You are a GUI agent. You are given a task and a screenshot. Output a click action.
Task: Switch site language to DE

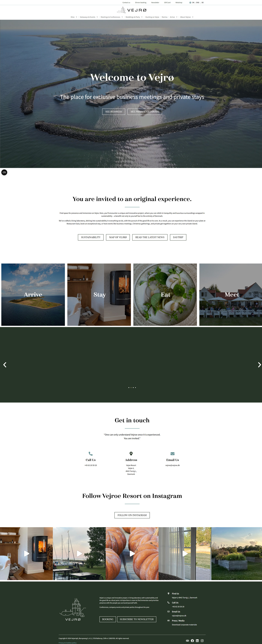pyautogui.click(x=202, y=2)
